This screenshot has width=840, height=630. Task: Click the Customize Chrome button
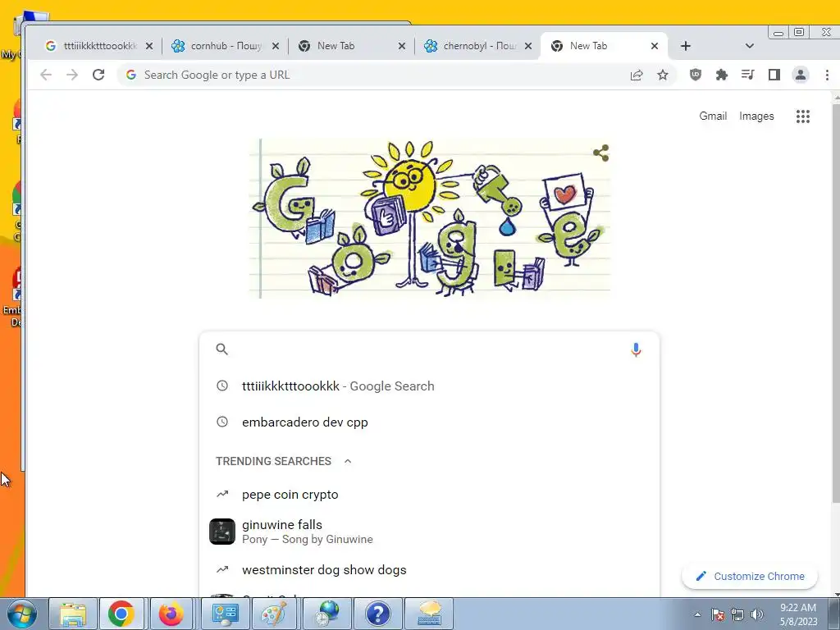pos(750,577)
